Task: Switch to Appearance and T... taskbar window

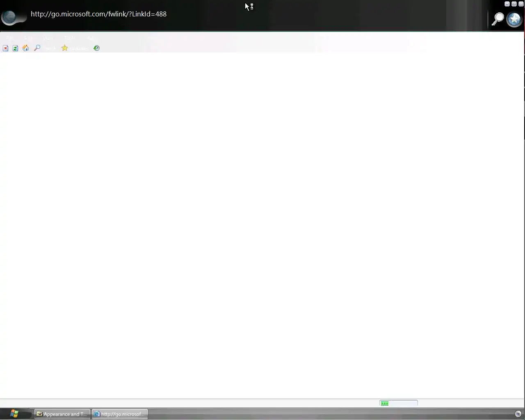Action: (62, 414)
